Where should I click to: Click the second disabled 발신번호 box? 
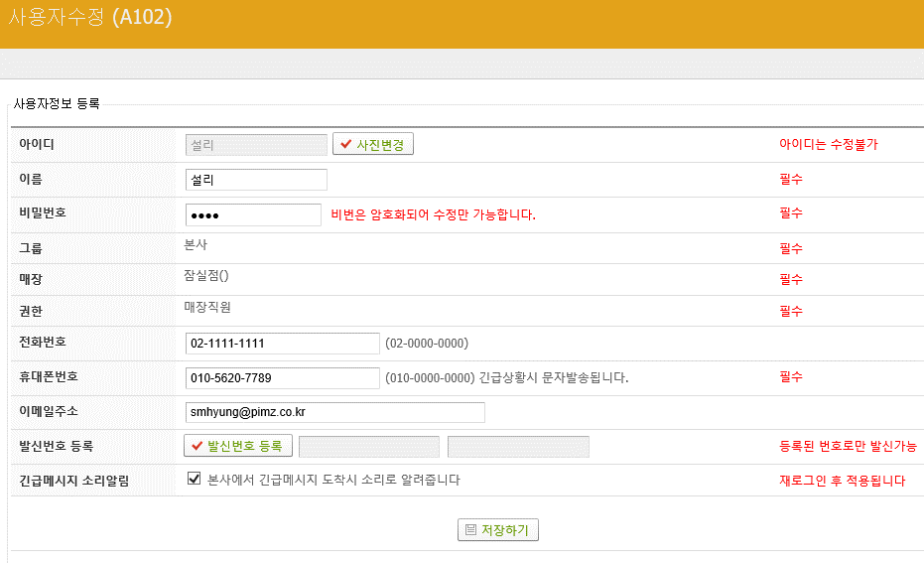518,447
